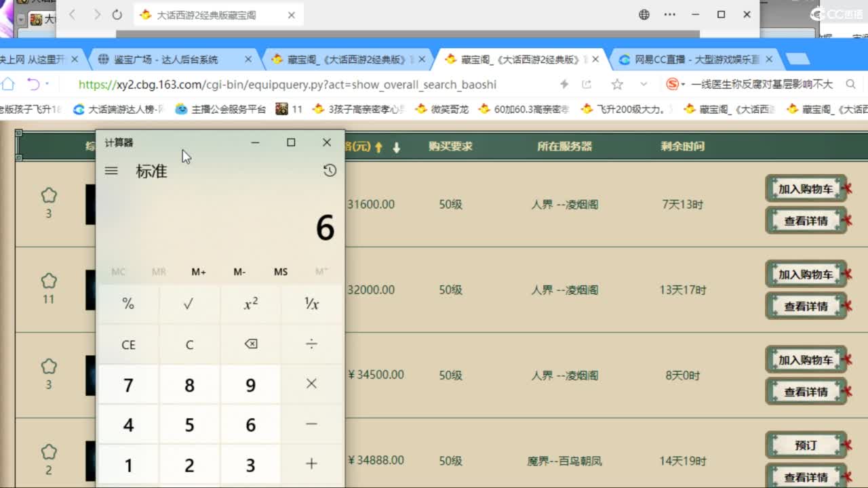Click the calculator C clear key

tap(189, 344)
